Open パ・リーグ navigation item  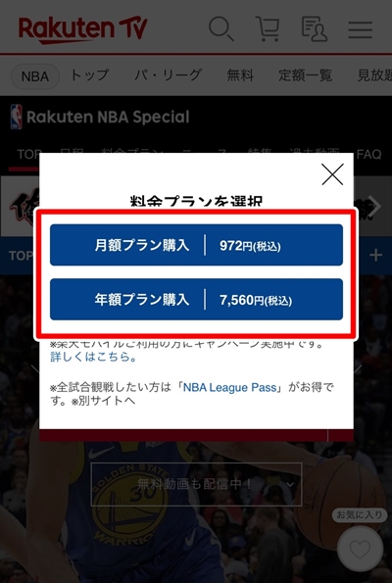[x=169, y=75]
